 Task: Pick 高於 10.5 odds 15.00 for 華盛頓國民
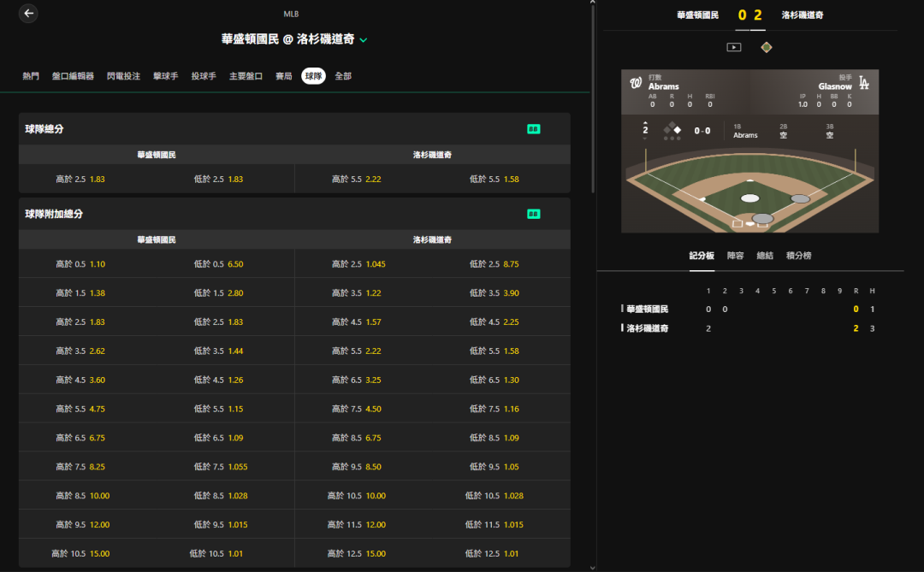(x=80, y=554)
